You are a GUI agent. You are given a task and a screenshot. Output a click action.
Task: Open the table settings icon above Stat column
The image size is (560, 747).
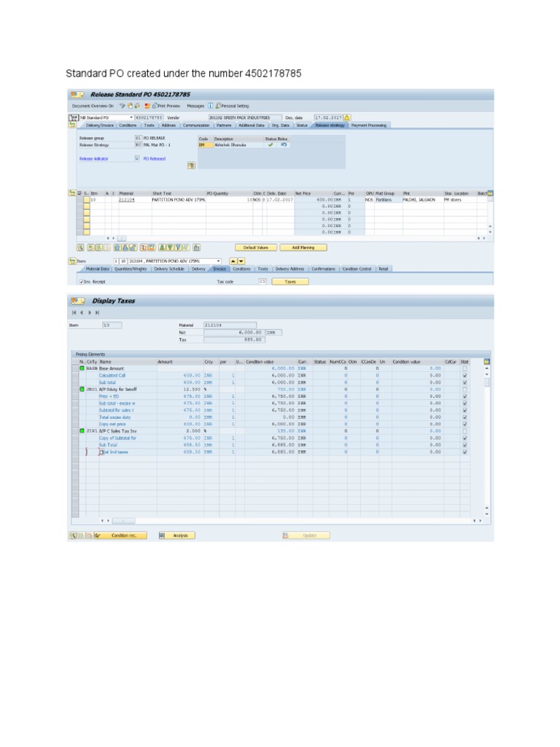pyautogui.click(x=486, y=362)
